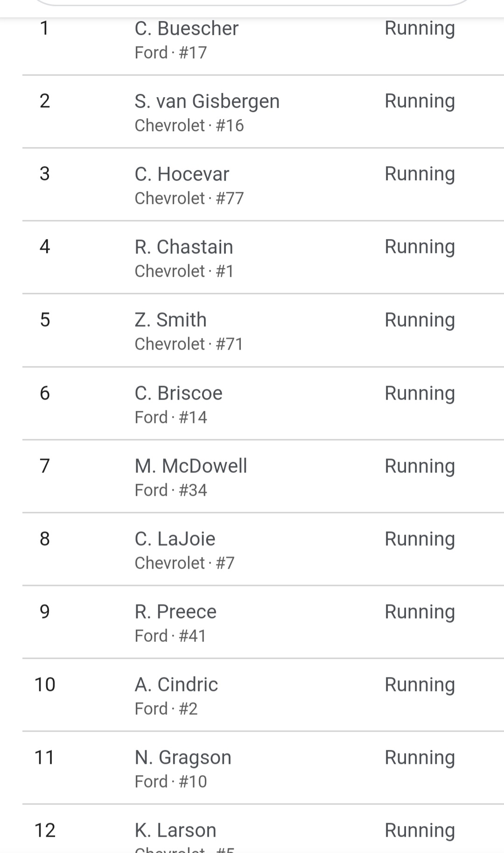This screenshot has width=504, height=853.
Task: Click the "Ford · #17" car label
Action: 170,53
